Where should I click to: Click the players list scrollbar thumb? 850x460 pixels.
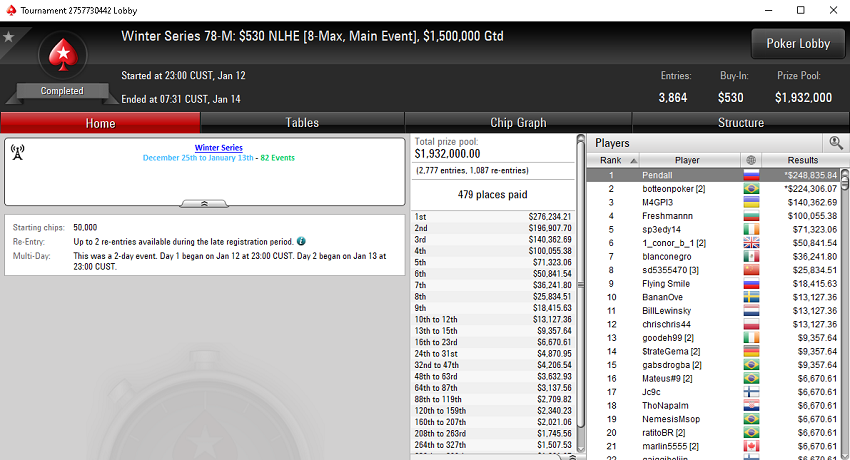(845, 179)
